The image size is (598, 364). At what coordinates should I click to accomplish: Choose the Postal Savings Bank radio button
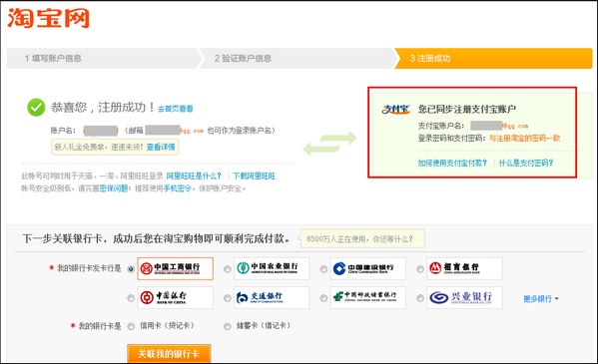(323, 298)
